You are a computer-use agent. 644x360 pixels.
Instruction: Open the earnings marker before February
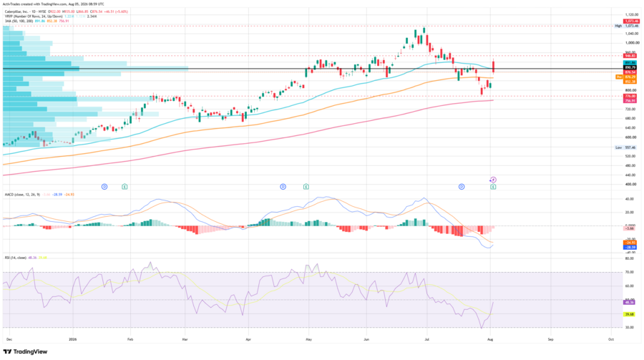(x=125, y=187)
